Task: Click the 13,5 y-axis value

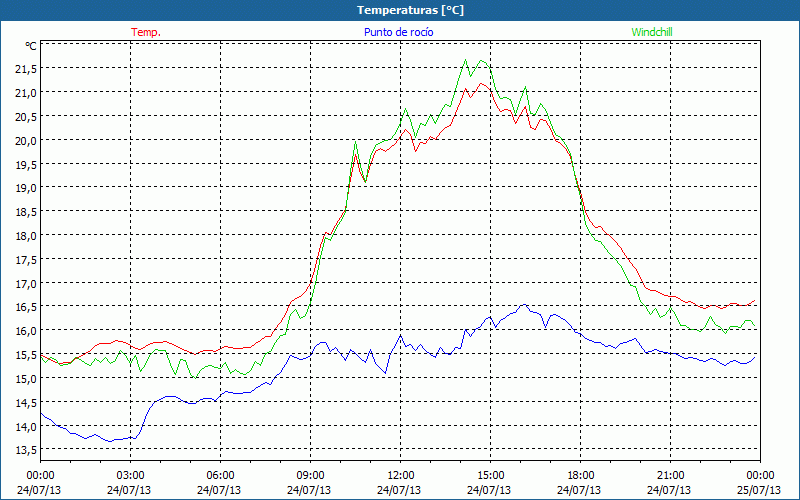Action: click(x=26, y=451)
